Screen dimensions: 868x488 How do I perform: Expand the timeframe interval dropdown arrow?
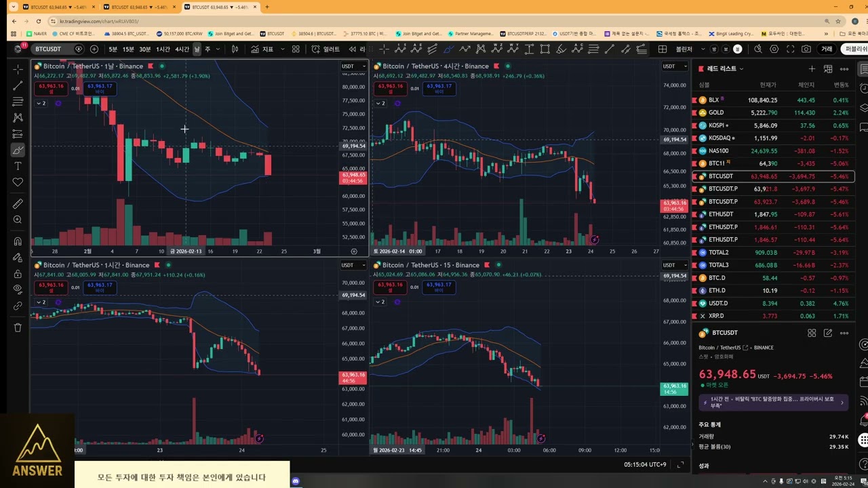click(218, 49)
